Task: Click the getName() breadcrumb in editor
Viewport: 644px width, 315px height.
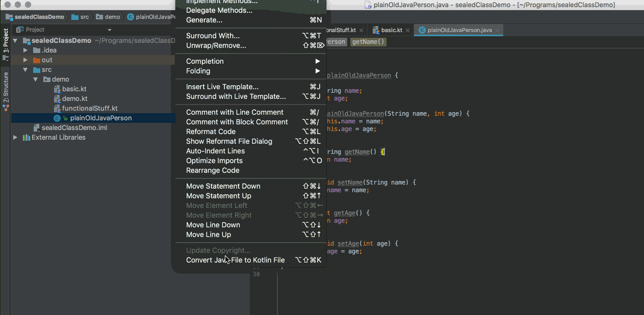Action: click(368, 42)
